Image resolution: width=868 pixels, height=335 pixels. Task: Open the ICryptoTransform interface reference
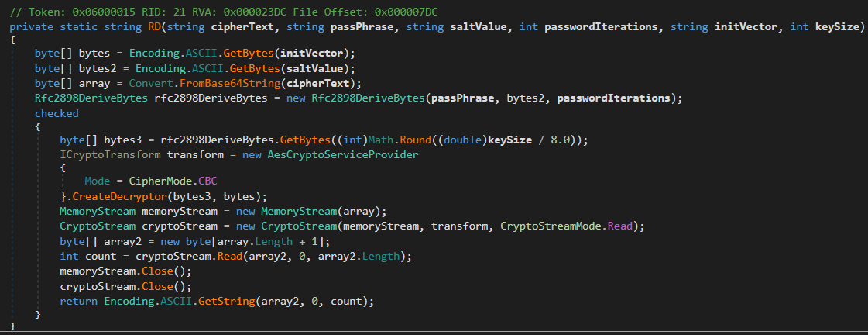(x=110, y=155)
